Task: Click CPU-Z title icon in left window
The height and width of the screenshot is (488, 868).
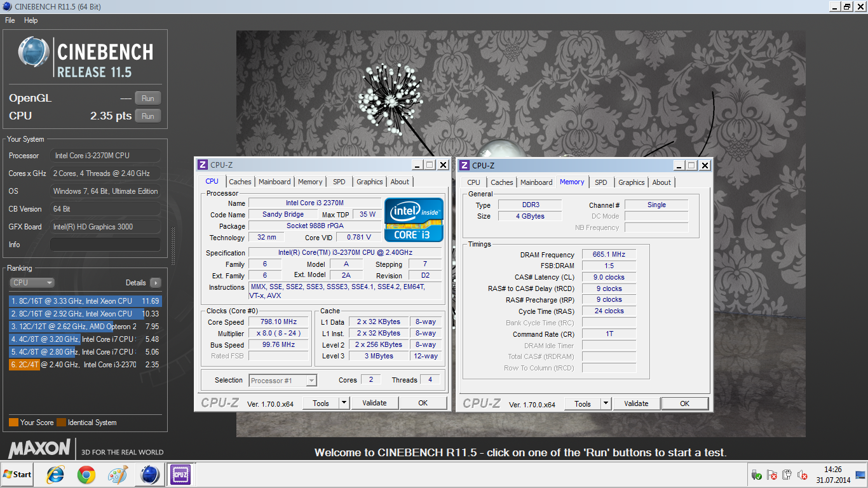Action: click(203, 165)
